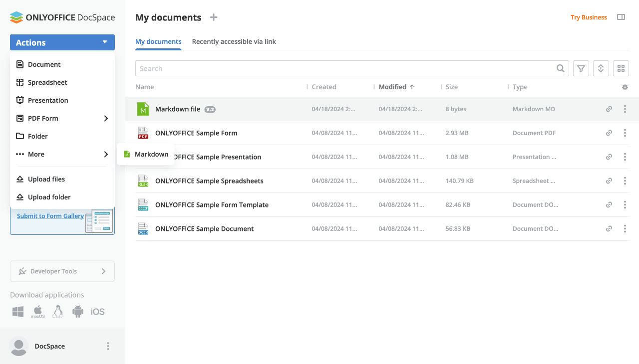Sort by Modified column header
Viewport: 639px width, 364px height.
396,87
